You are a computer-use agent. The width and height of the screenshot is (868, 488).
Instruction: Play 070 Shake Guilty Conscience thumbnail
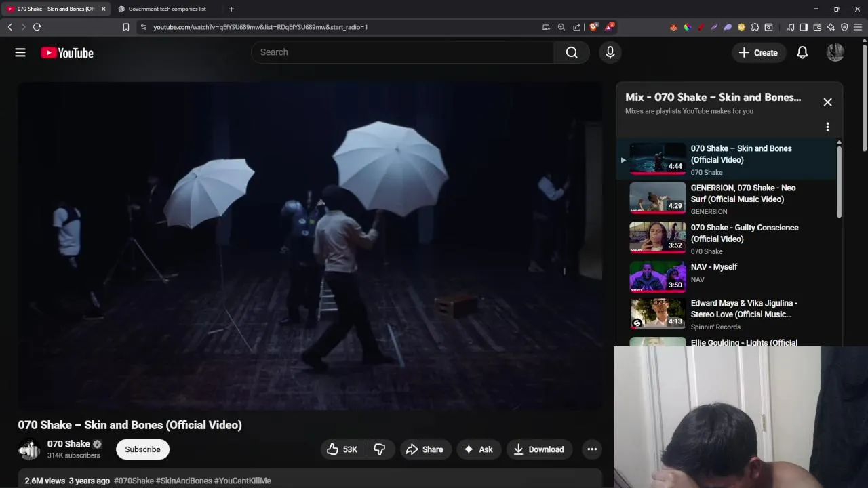[x=658, y=238]
